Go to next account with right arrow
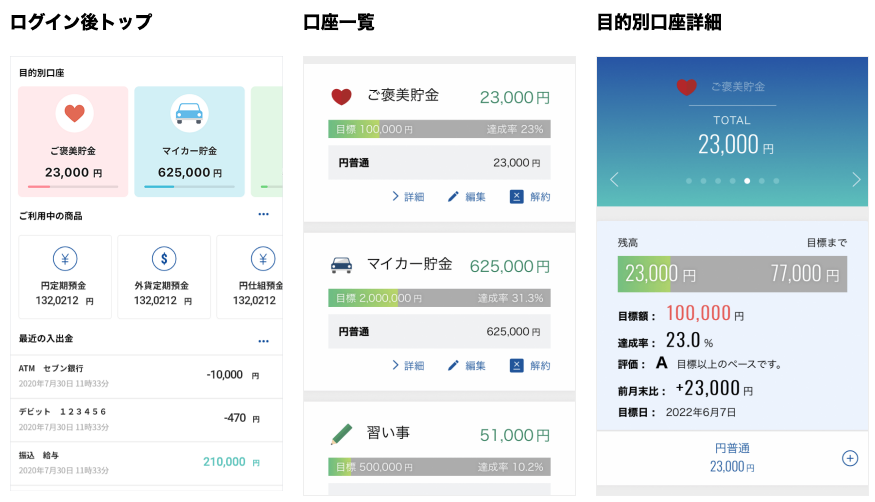875x502 pixels. 856,180
